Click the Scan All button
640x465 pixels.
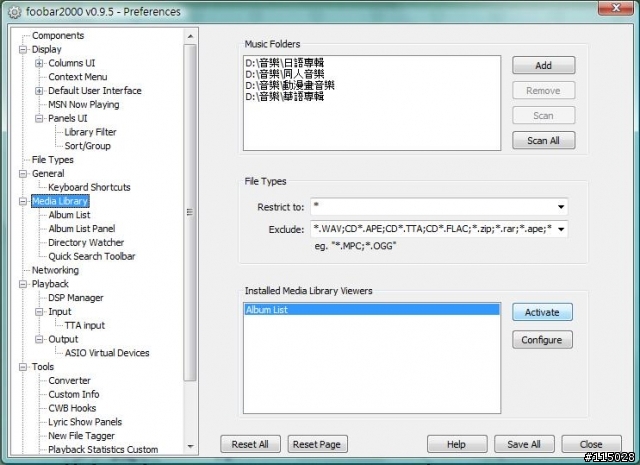click(544, 140)
